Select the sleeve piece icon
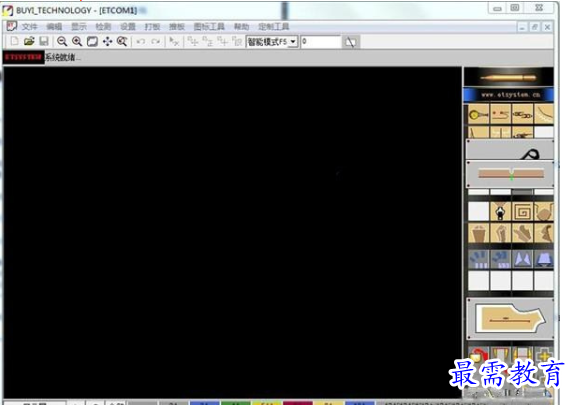Image resolution: width=573 pixels, height=405 pixels. coord(500,233)
